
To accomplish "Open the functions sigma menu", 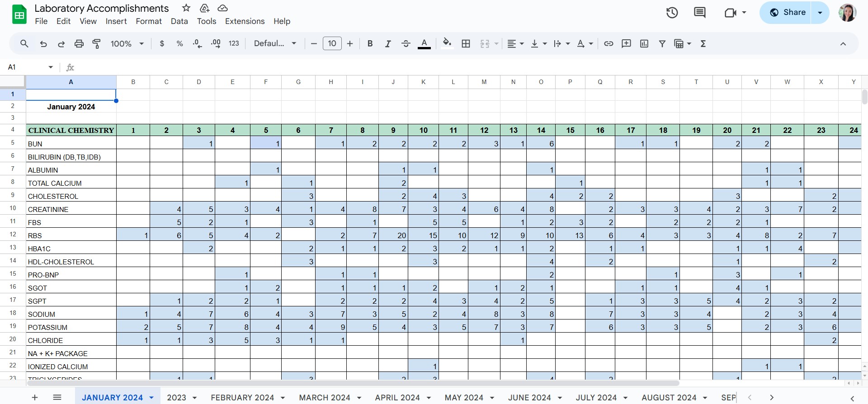I will coord(703,44).
